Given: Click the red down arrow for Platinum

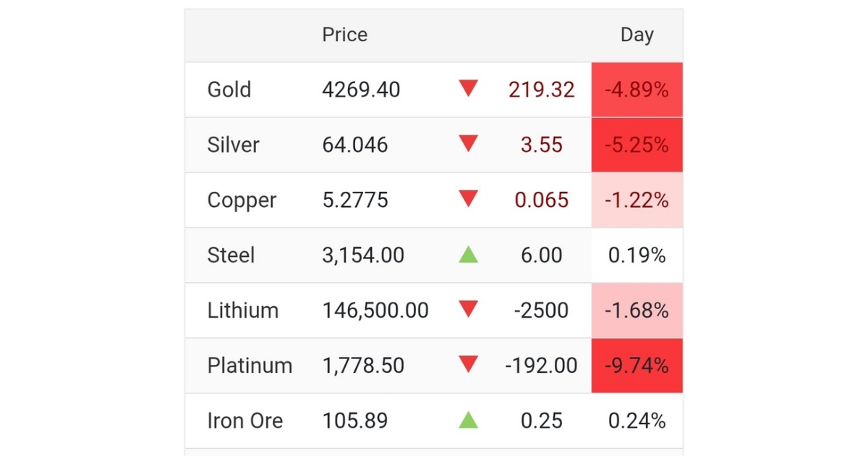Looking at the screenshot, I should point(469,365).
